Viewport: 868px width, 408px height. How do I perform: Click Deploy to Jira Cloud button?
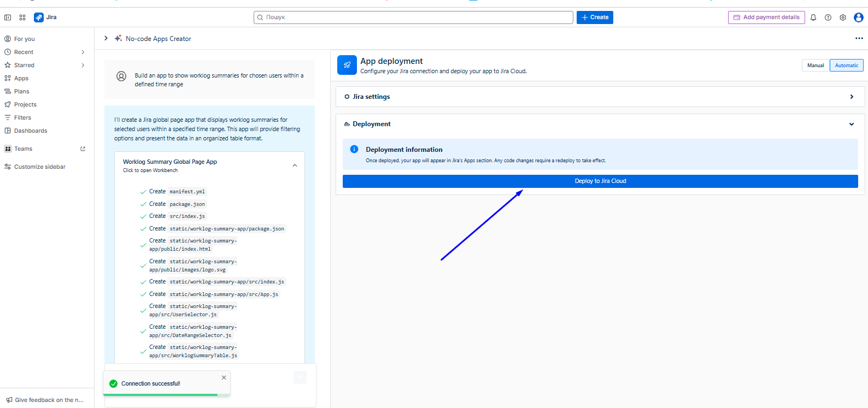pos(600,181)
